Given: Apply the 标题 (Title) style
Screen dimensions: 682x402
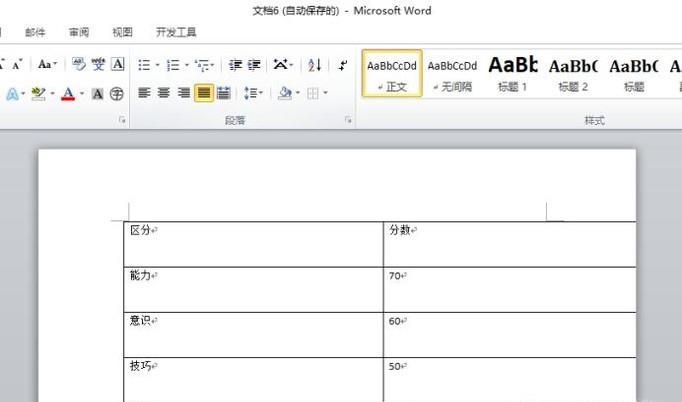Looking at the screenshot, I should (634, 73).
